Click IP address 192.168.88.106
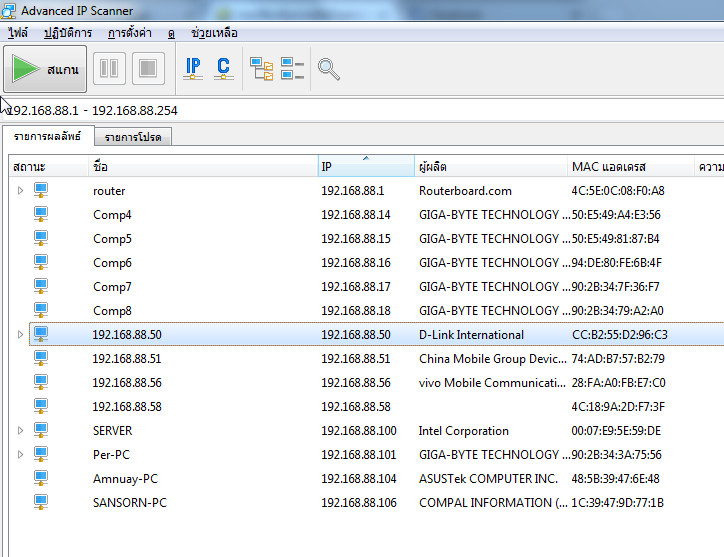The height and width of the screenshot is (557, 724). pos(359,503)
